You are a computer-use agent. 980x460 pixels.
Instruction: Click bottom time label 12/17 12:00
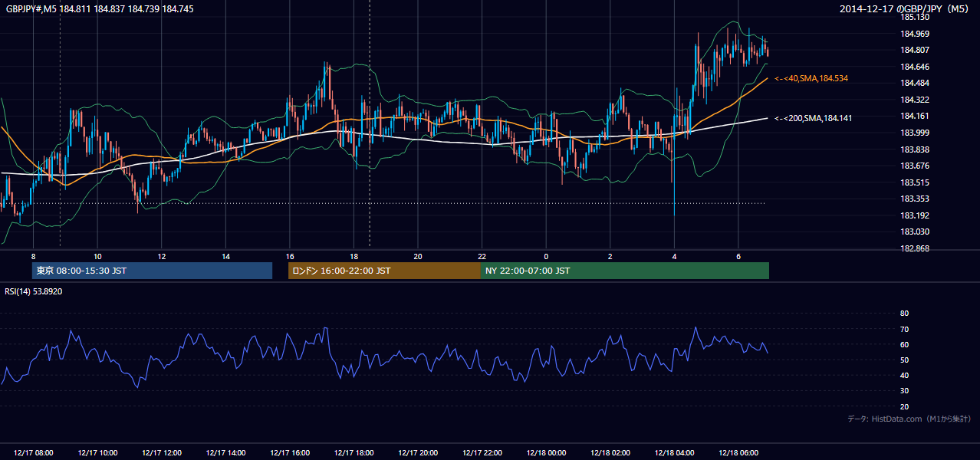click(162, 453)
